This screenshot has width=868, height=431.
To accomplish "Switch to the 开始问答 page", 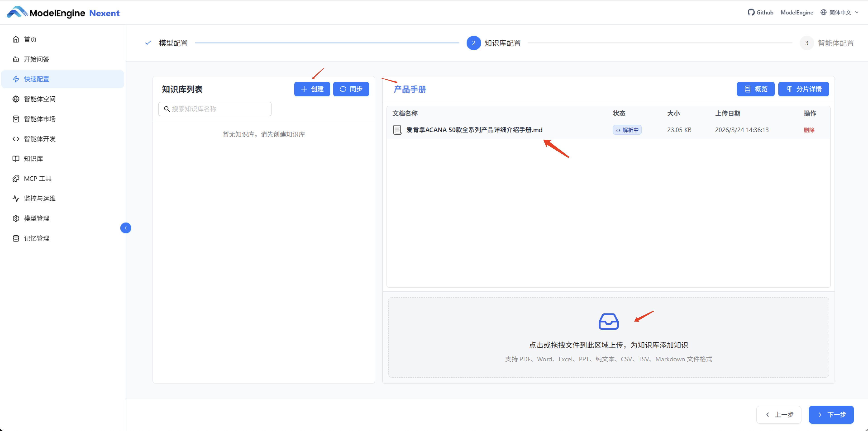I will (x=36, y=59).
